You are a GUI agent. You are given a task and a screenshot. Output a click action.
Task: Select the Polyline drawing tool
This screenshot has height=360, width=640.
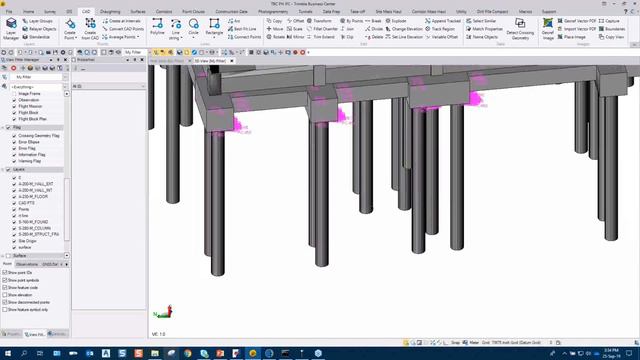(x=157, y=27)
